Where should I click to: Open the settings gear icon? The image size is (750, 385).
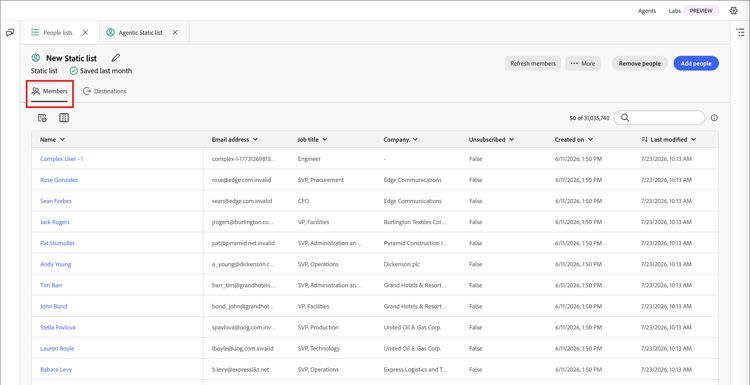click(733, 11)
